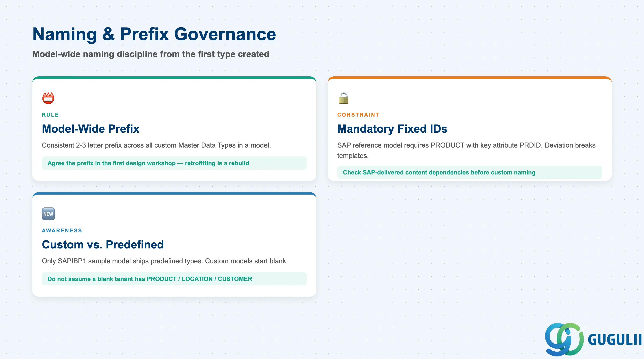Viewport: 644px width, 359px height.
Task: Click the Gugulii logo
Action: pos(593,339)
